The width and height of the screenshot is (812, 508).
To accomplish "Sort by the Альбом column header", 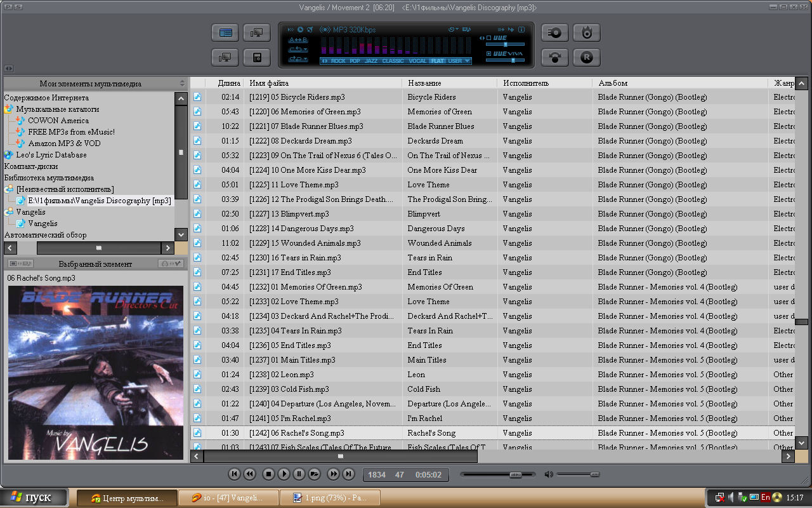I will (x=681, y=83).
